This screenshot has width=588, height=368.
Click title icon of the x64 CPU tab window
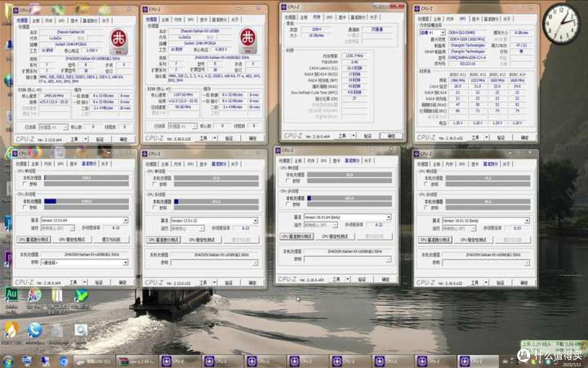click(16, 10)
